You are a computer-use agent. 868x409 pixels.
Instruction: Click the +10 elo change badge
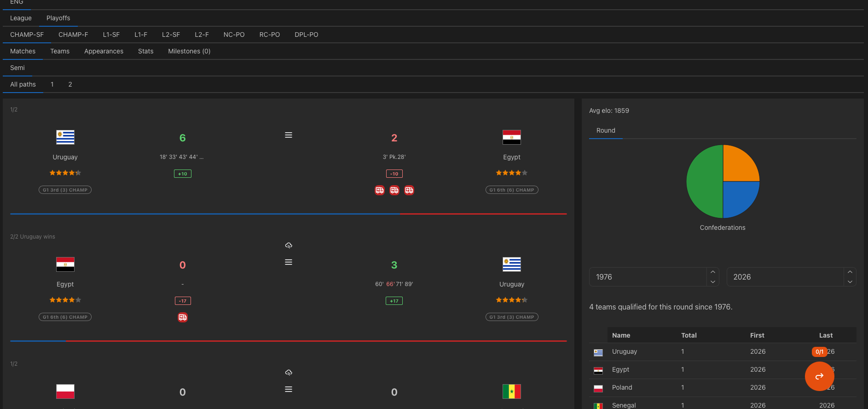coord(183,174)
